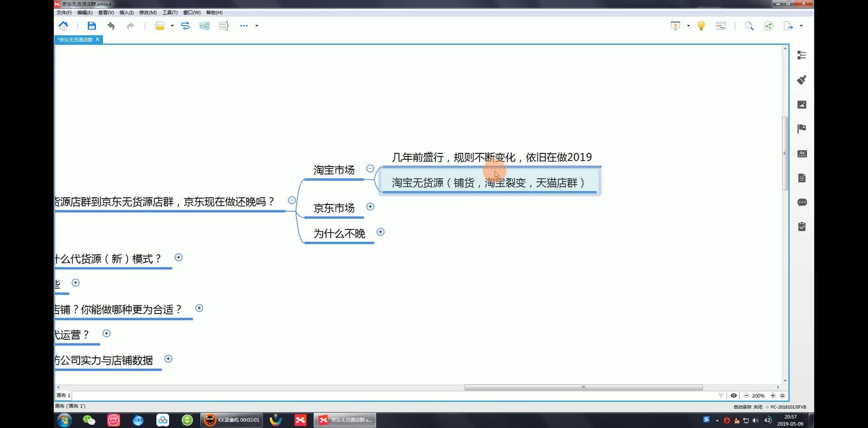This screenshot has height=428, width=868.
Task: Open the task info panel
Action: pyautogui.click(x=802, y=227)
